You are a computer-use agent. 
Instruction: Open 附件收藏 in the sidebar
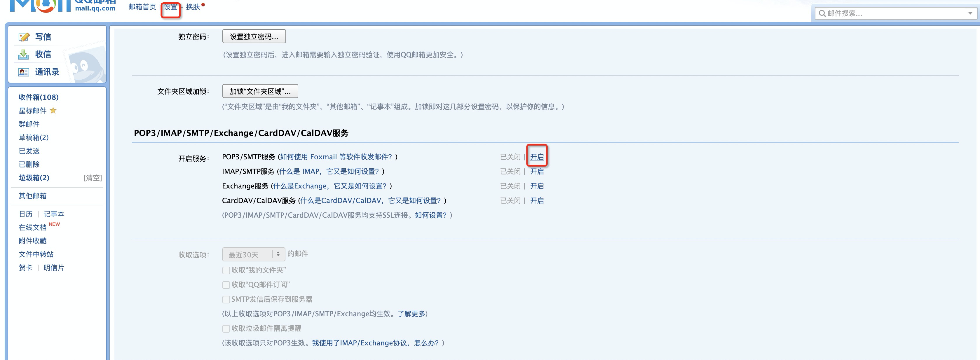(33, 241)
